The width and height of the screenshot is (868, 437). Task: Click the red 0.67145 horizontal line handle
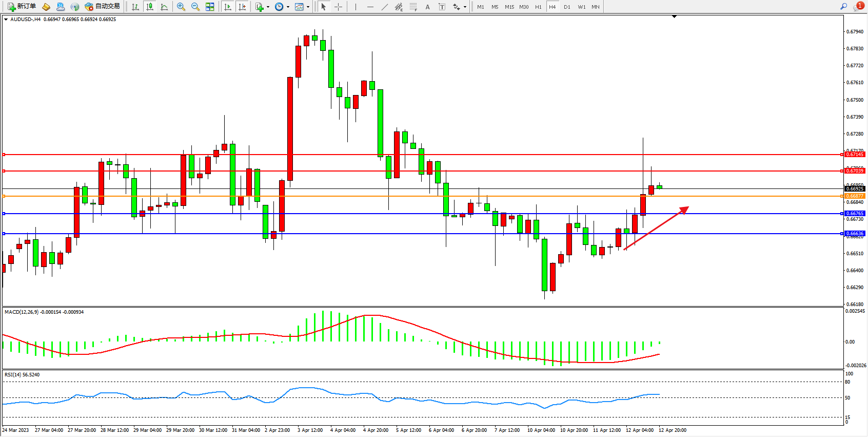(4, 155)
